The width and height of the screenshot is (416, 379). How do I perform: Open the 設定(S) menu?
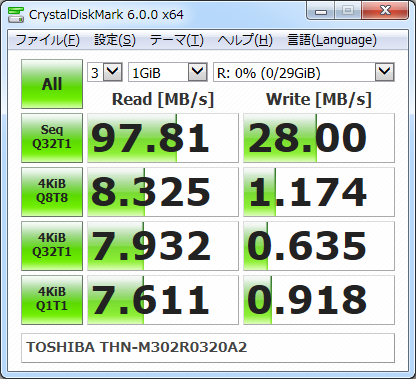pyautogui.click(x=115, y=40)
